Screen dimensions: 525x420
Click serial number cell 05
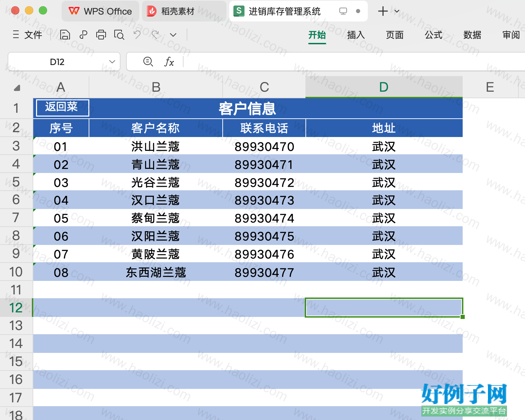61,218
